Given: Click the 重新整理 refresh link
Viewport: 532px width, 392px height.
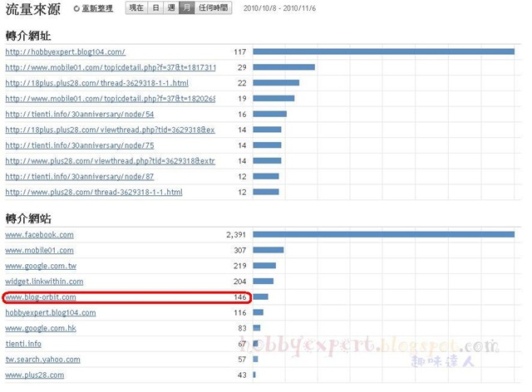Looking at the screenshot, I should [97, 8].
